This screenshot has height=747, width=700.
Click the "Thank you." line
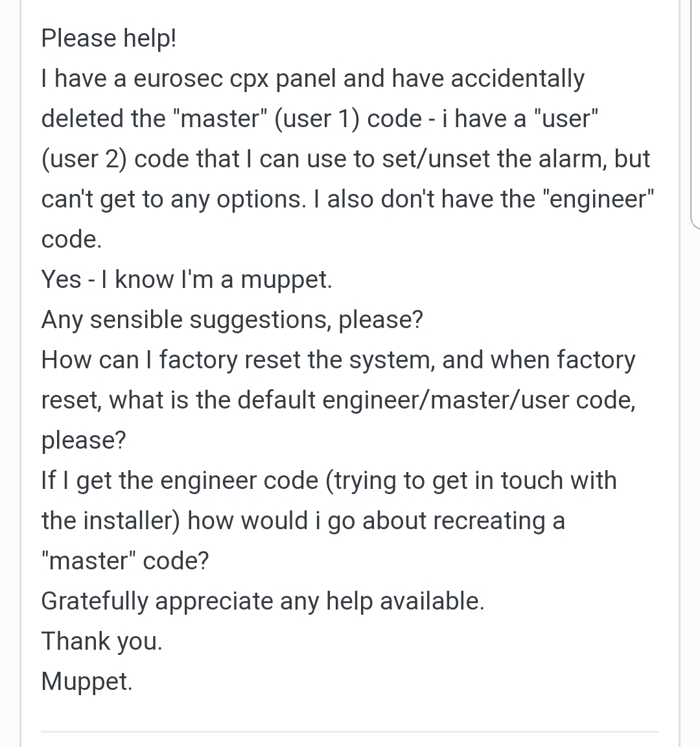[x=102, y=641]
